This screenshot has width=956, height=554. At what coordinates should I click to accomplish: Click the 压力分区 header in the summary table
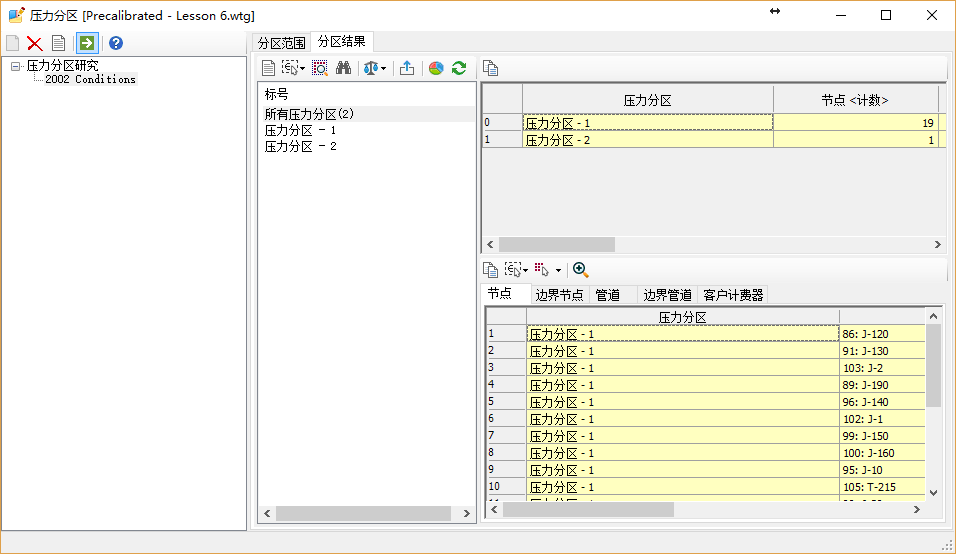click(x=647, y=100)
